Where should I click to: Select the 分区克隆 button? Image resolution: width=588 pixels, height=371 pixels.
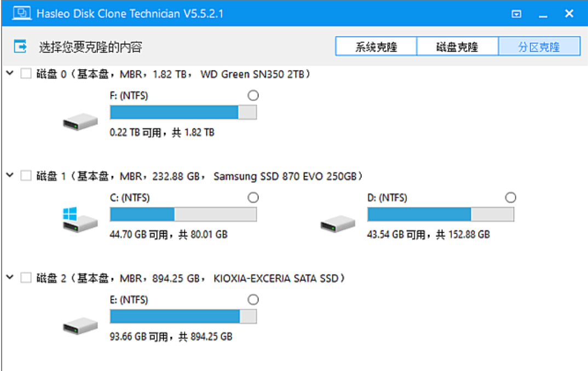tap(539, 47)
